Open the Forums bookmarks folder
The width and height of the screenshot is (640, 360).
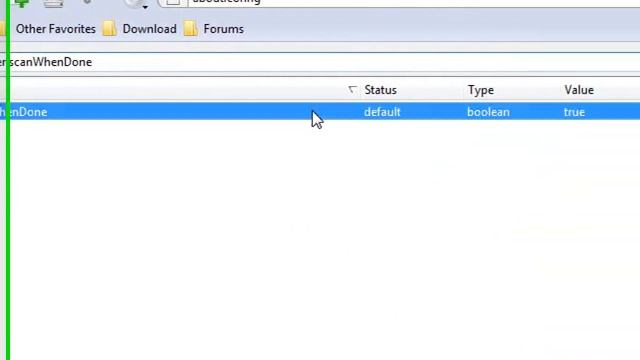[213, 29]
